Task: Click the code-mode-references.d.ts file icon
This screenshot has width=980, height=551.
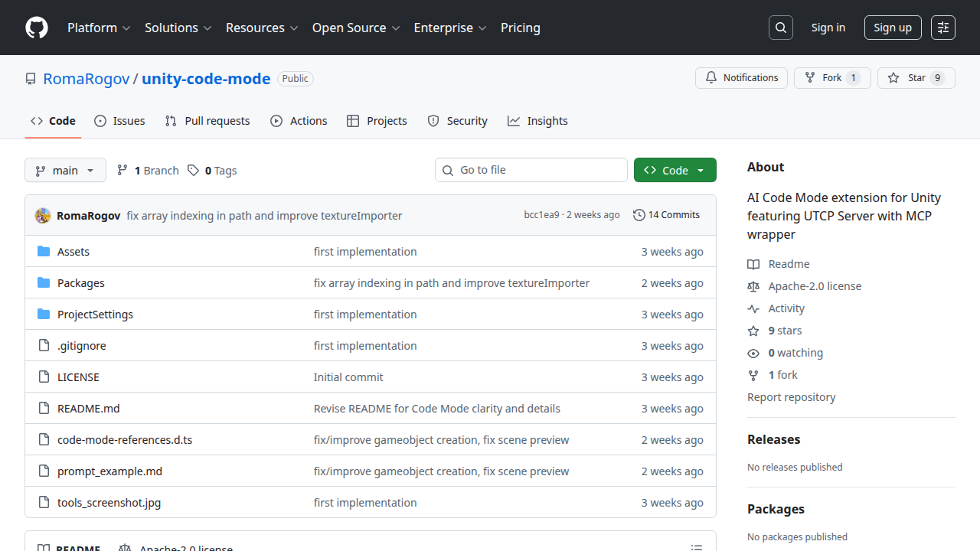Action: pyautogui.click(x=44, y=440)
